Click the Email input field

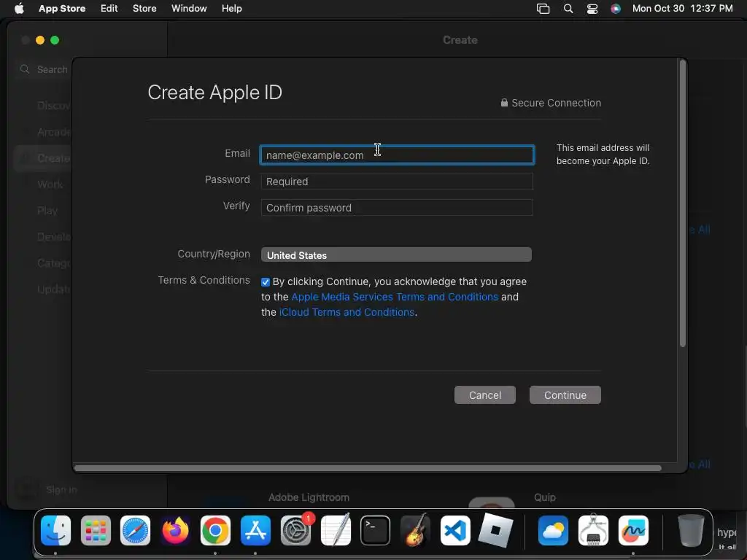397,155
